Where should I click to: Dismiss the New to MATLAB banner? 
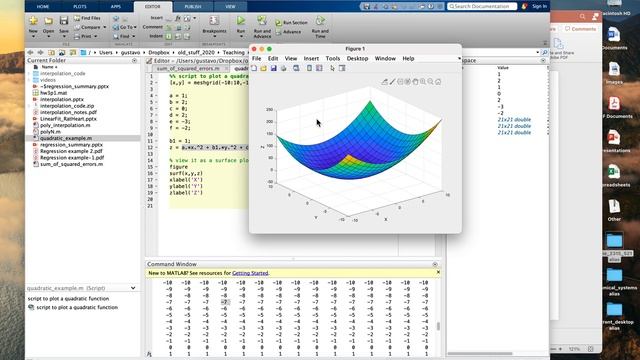pyautogui.click(x=438, y=272)
